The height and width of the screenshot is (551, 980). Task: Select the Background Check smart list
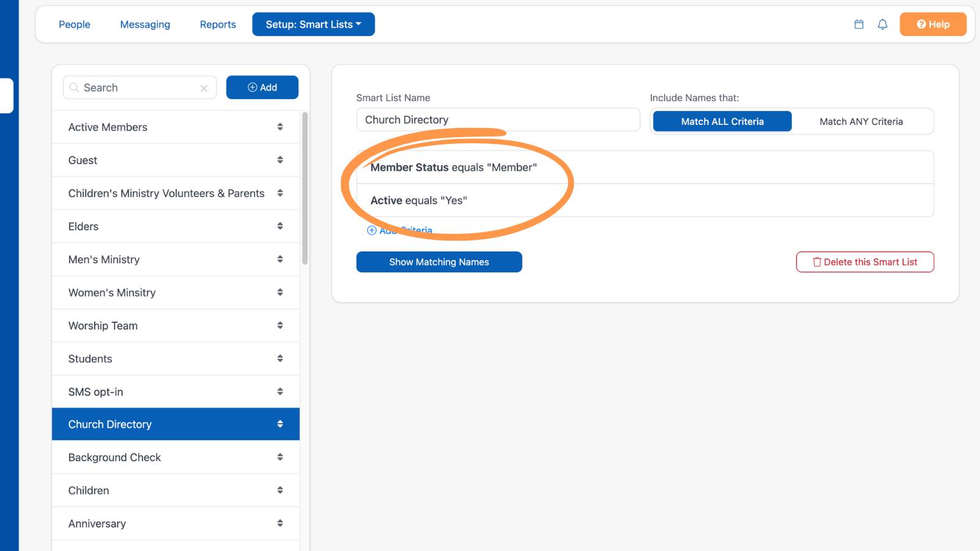pyautogui.click(x=176, y=457)
